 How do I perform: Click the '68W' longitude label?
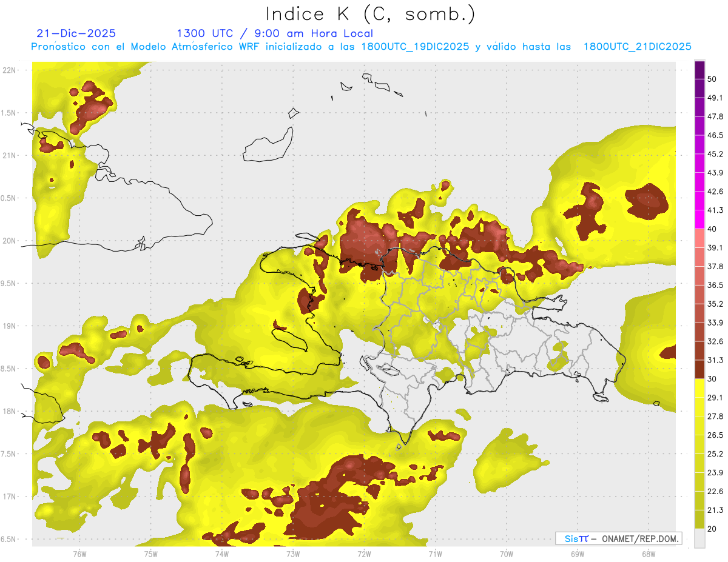click(x=649, y=554)
